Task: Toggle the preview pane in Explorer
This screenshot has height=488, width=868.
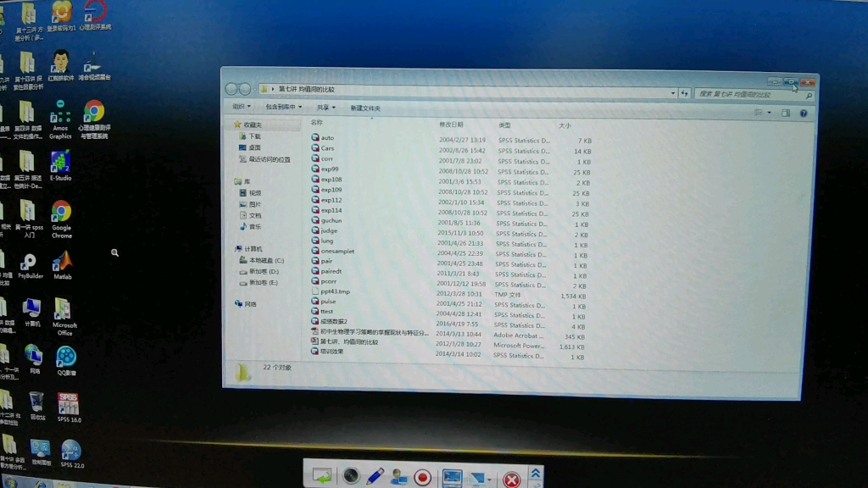Action: point(786,113)
